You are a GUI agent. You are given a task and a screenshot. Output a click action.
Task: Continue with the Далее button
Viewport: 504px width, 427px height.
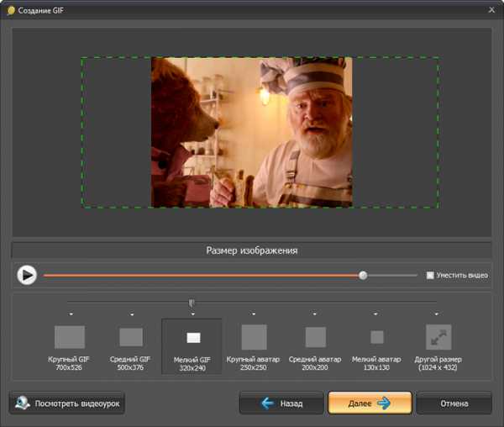pyautogui.click(x=370, y=403)
